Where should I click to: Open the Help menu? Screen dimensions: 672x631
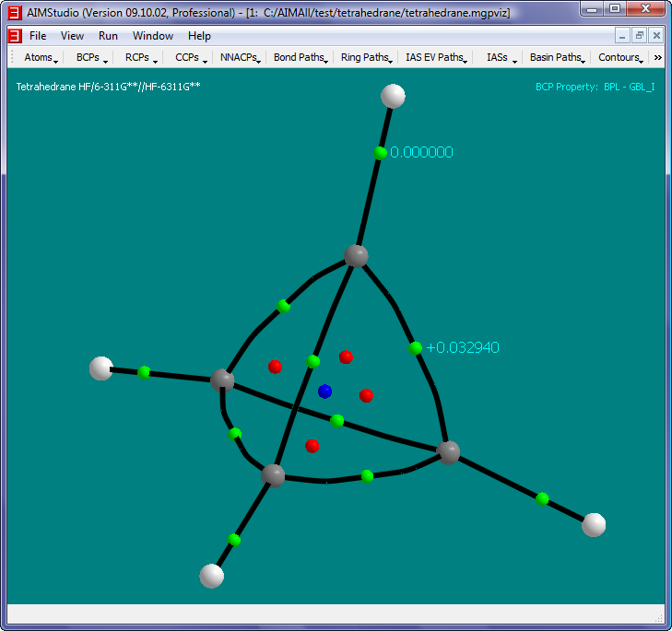click(x=199, y=36)
